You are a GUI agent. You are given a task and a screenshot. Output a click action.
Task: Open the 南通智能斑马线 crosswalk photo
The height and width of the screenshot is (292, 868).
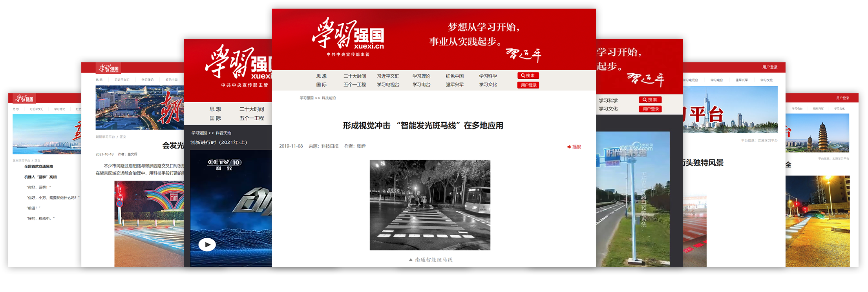(x=430, y=205)
